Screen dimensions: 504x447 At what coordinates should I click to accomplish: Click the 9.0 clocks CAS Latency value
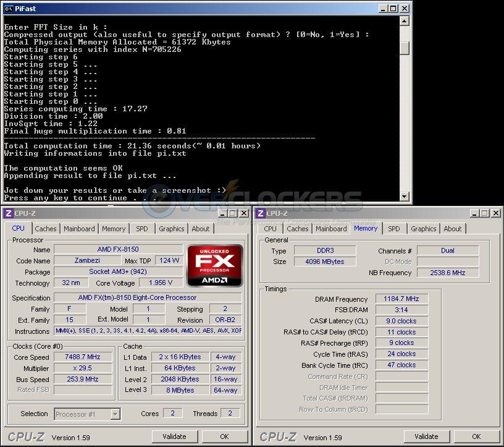pos(401,321)
